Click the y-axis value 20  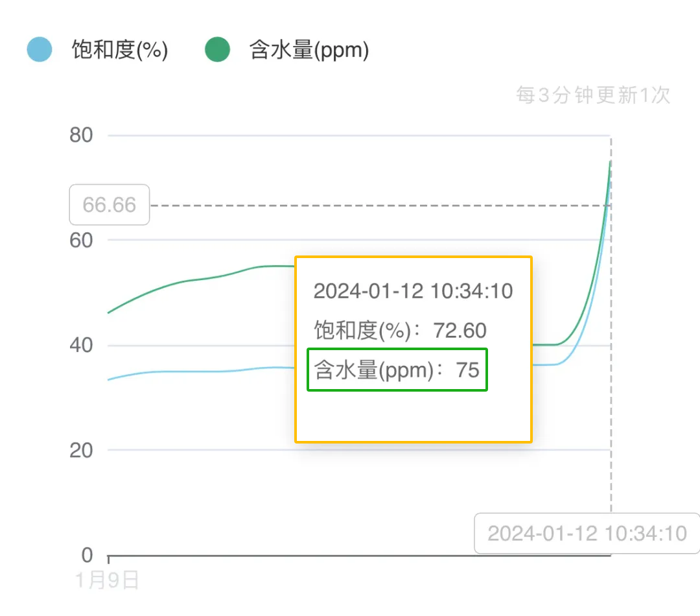[81, 450]
